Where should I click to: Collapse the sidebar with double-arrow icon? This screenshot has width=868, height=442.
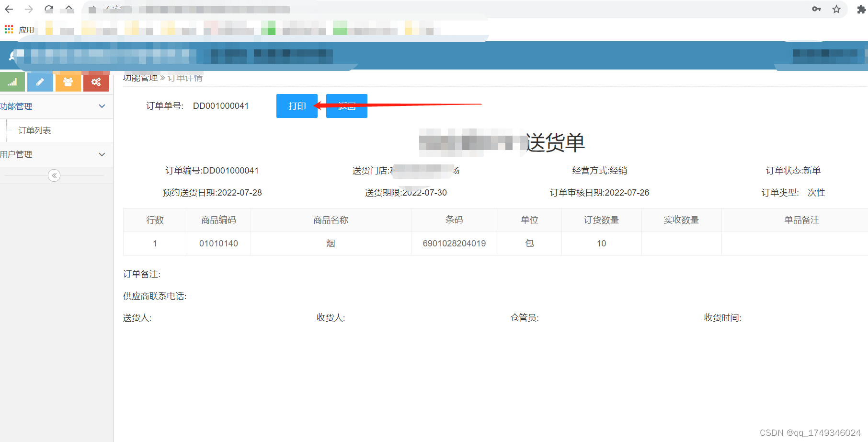pos(54,175)
